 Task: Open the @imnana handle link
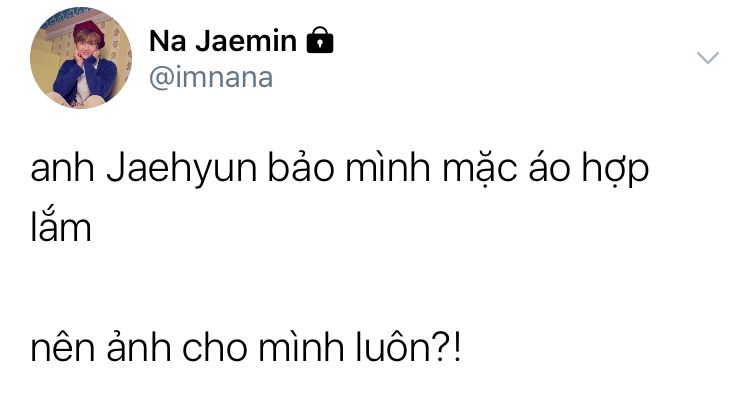[211, 77]
